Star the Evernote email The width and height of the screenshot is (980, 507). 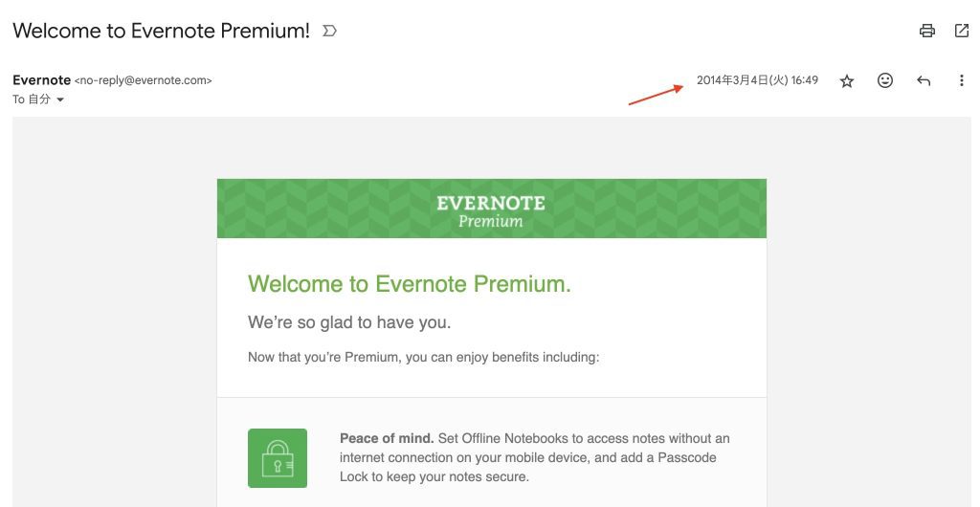coord(847,80)
